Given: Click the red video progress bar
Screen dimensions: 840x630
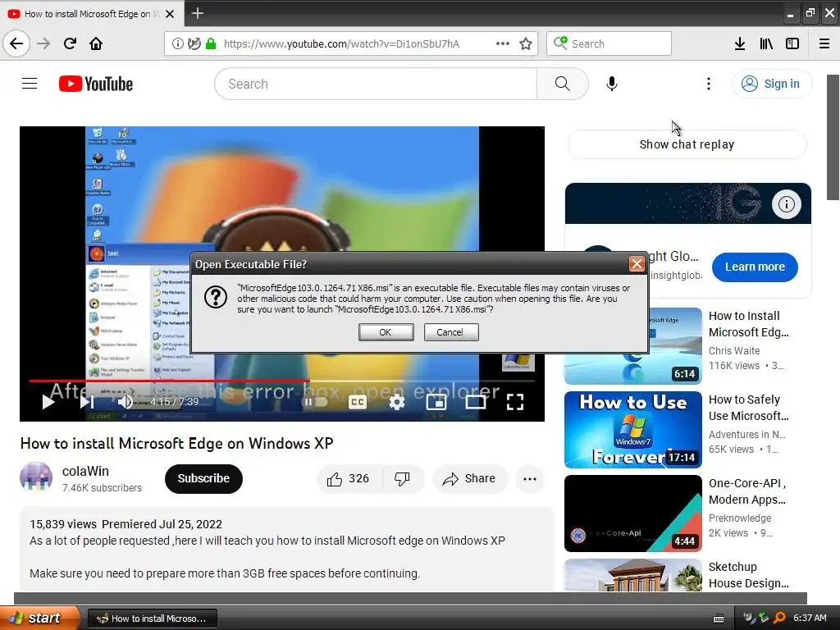Looking at the screenshot, I should click(x=169, y=381).
